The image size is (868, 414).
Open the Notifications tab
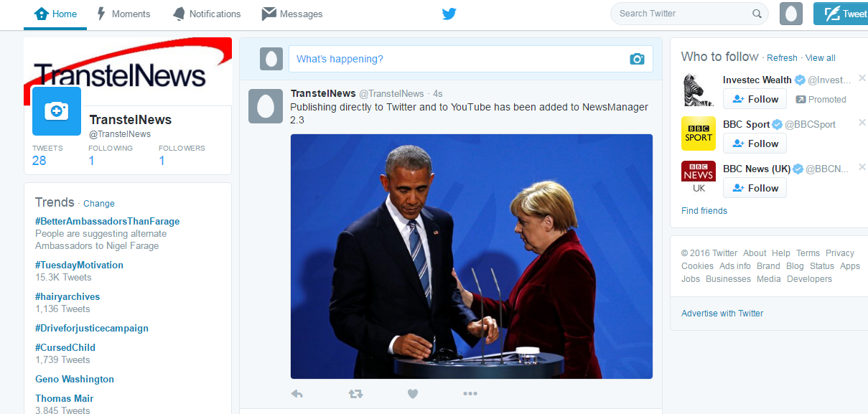click(207, 14)
